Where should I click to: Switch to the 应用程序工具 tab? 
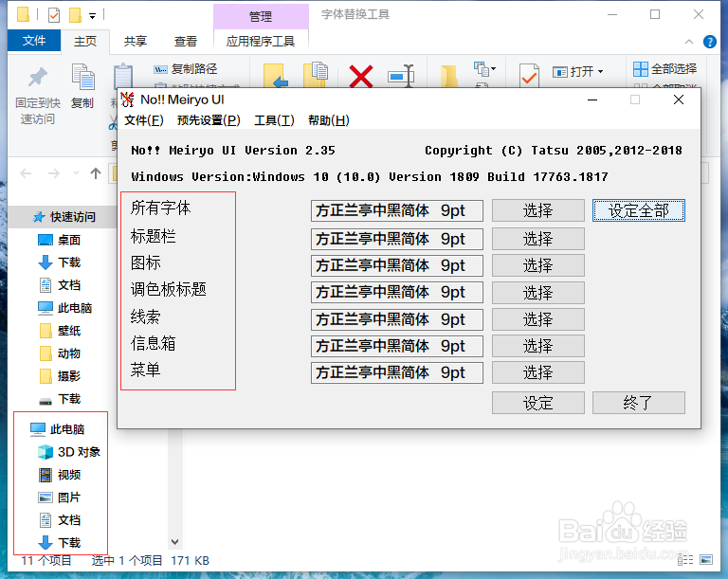click(260, 42)
